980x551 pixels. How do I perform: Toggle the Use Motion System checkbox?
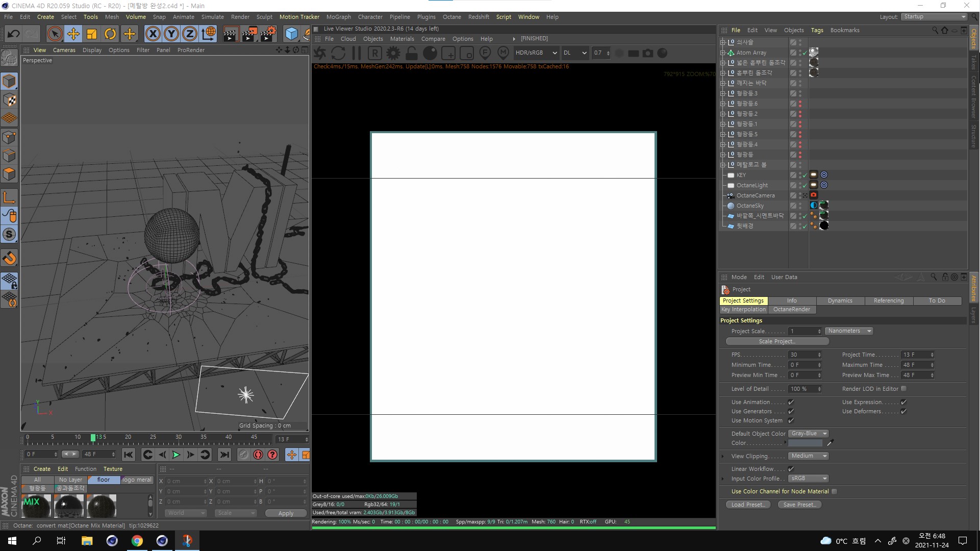point(791,420)
